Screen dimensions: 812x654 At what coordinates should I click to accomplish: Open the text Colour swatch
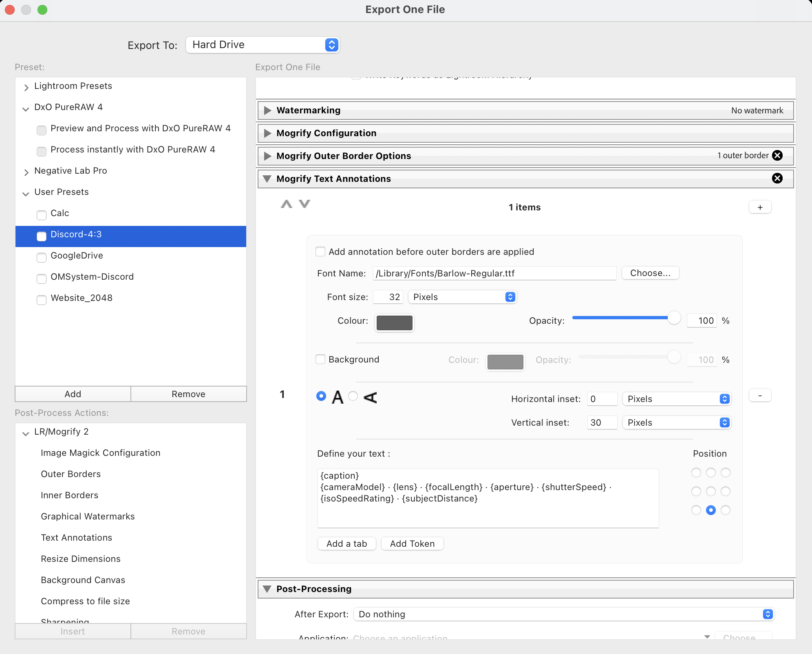(x=394, y=323)
